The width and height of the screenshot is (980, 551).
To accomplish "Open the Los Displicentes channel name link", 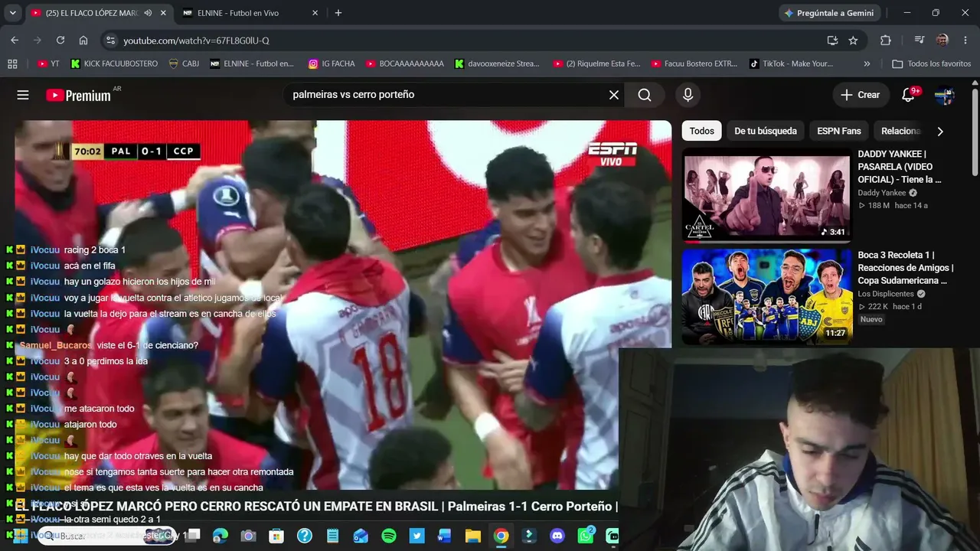I will (886, 294).
